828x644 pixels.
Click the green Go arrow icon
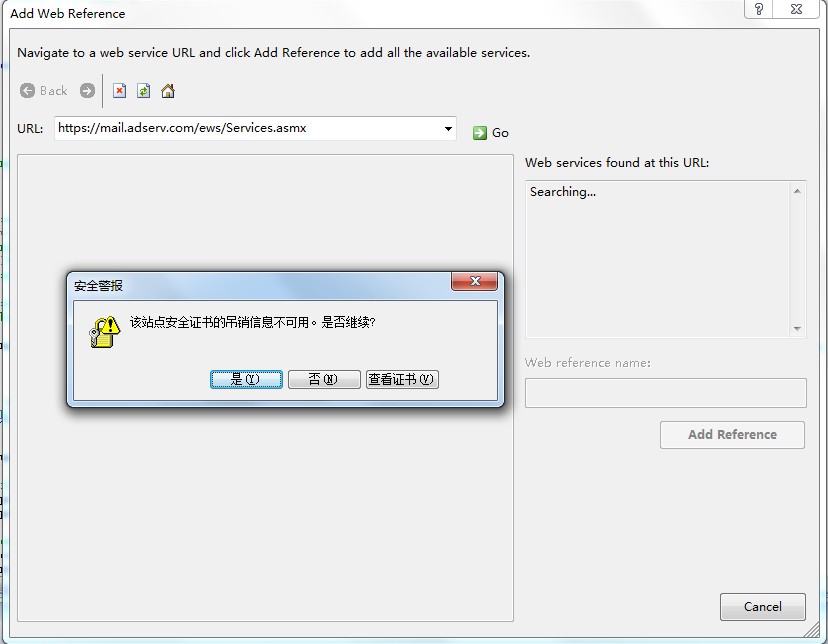coord(479,132)
